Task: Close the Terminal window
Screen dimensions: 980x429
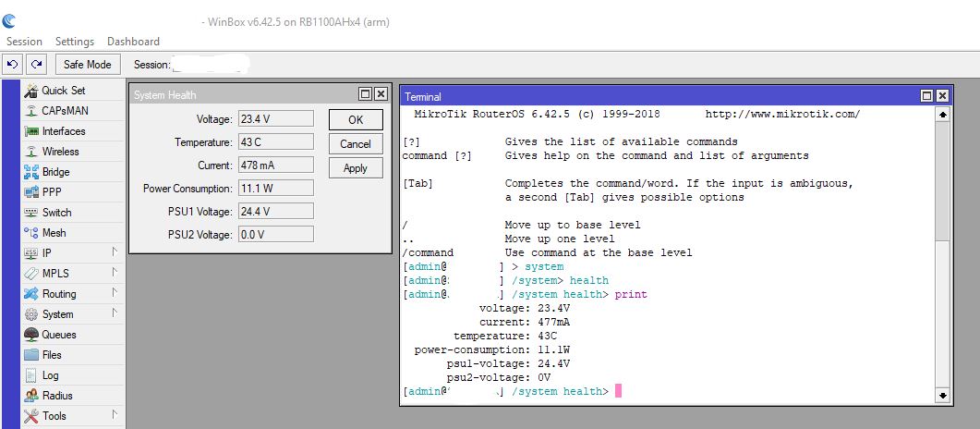Action: pos(942,96)
